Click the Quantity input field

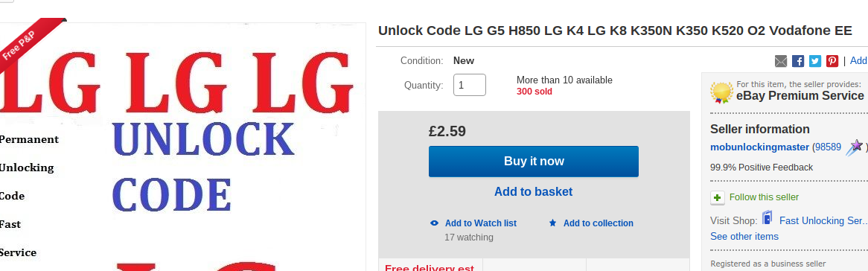pos(470,85)
